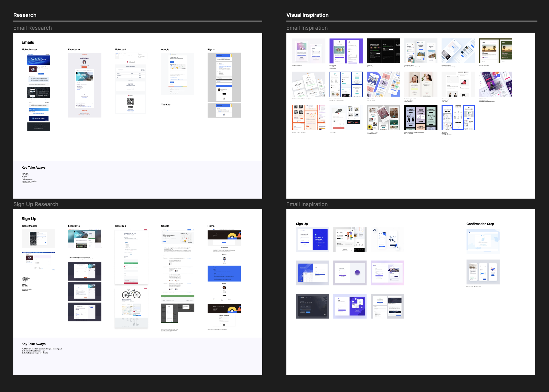Click the mobile confirmation step mockup thumbnail
Viewport: 549px width, 392px height.
[x=483, y=272]
